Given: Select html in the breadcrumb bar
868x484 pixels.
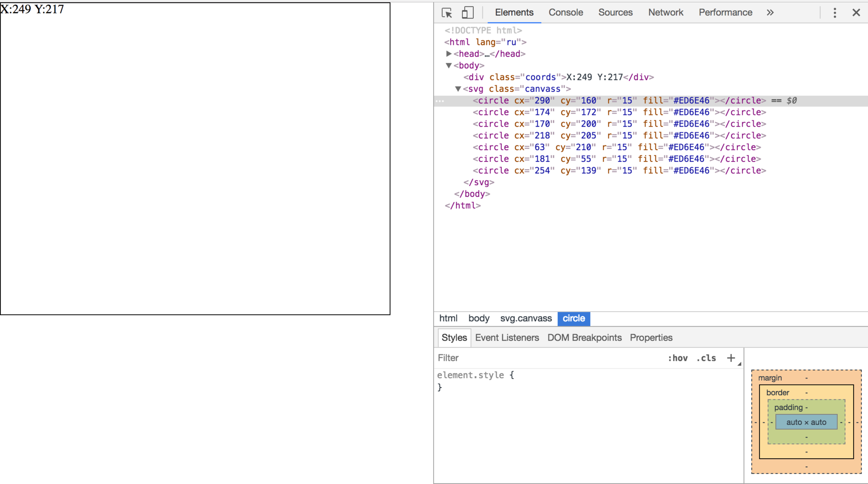Looking at the screenshot, I should [x=448, y=318].
